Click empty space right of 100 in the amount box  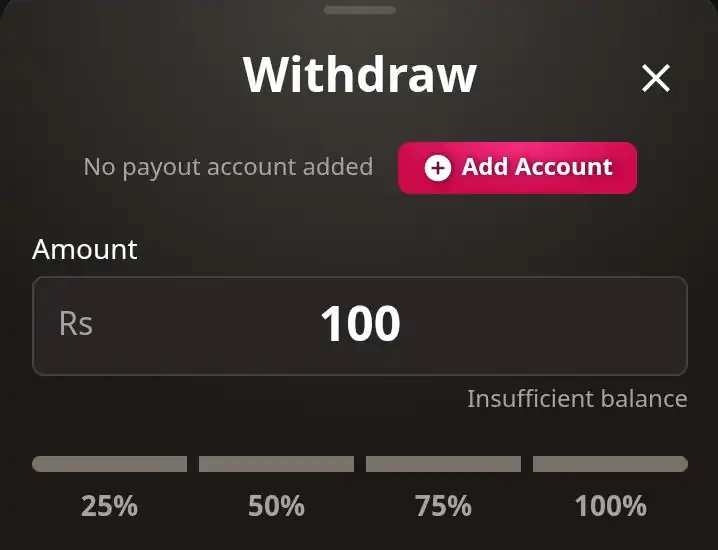(550, 325)
